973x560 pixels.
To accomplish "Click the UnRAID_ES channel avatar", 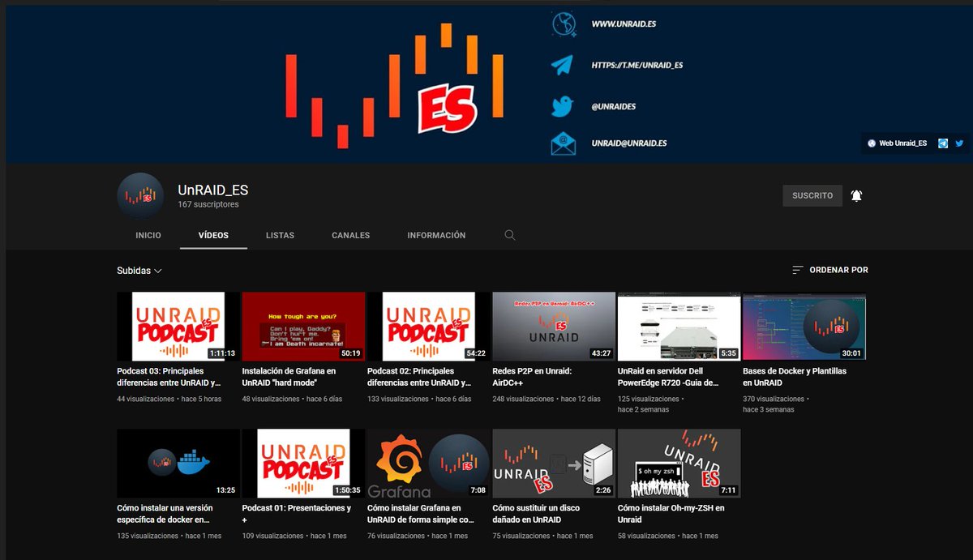I will point(140,195).
